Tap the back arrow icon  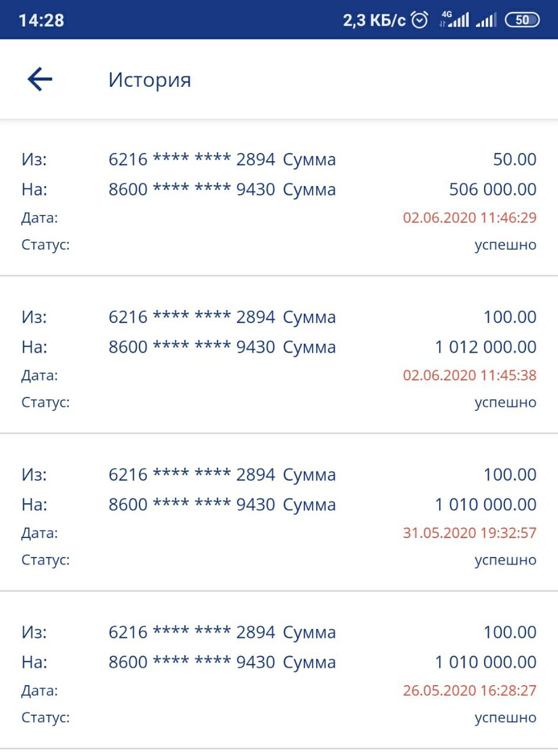40,79
